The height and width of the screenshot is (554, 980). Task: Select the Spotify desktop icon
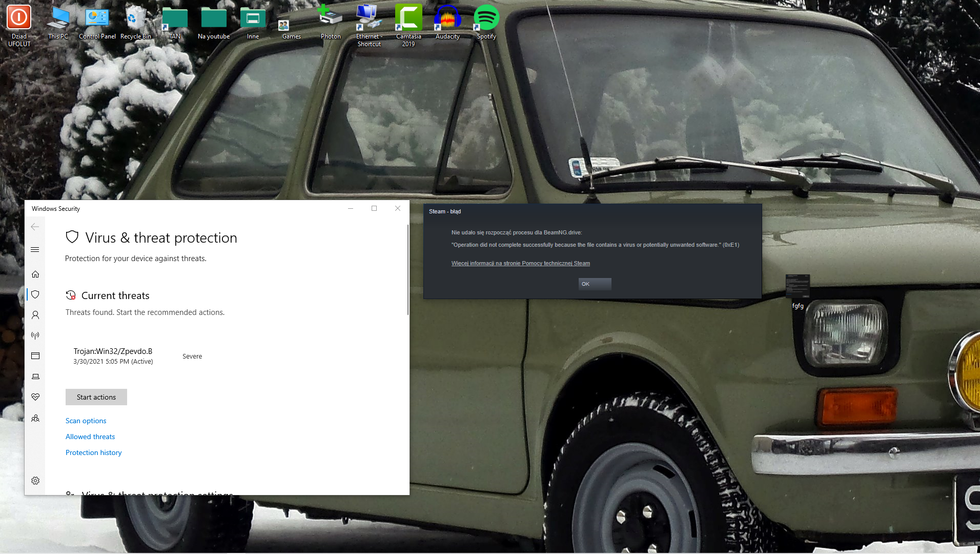[x=486, y=23]
